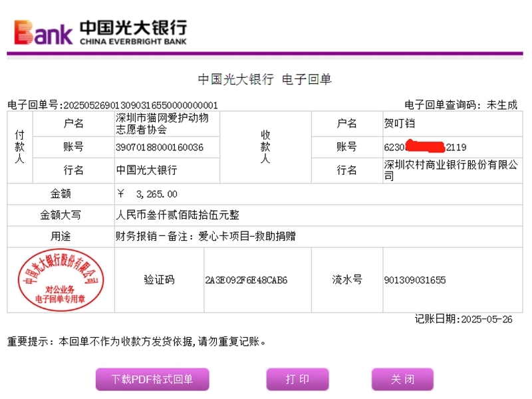Click the red 电子回单专用章 bank seal
Screen dimensions: 532x399
click(61, 280)
